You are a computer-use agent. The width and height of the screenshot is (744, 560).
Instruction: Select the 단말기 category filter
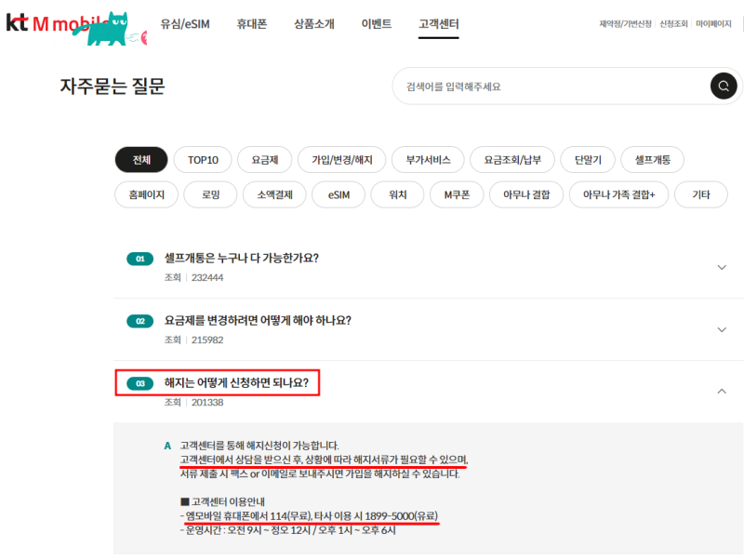point(588,160)
